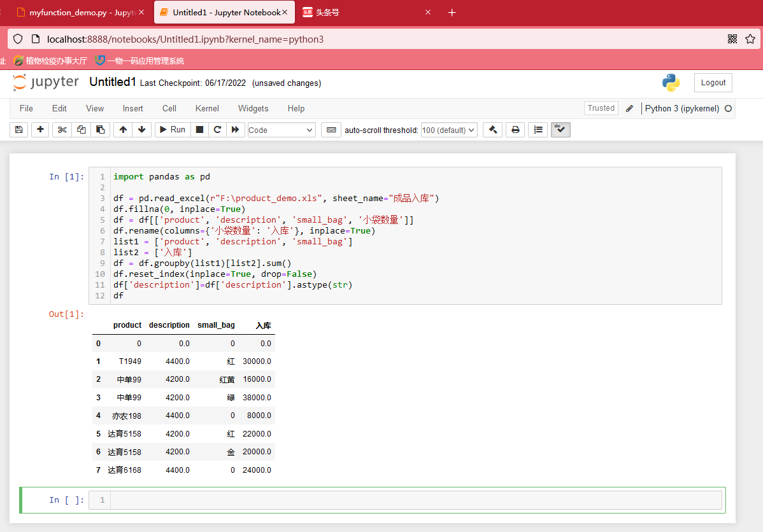Open 一物一码应用管理系统 bookmark
Screen dimensions: 763x532
(139, 61)
